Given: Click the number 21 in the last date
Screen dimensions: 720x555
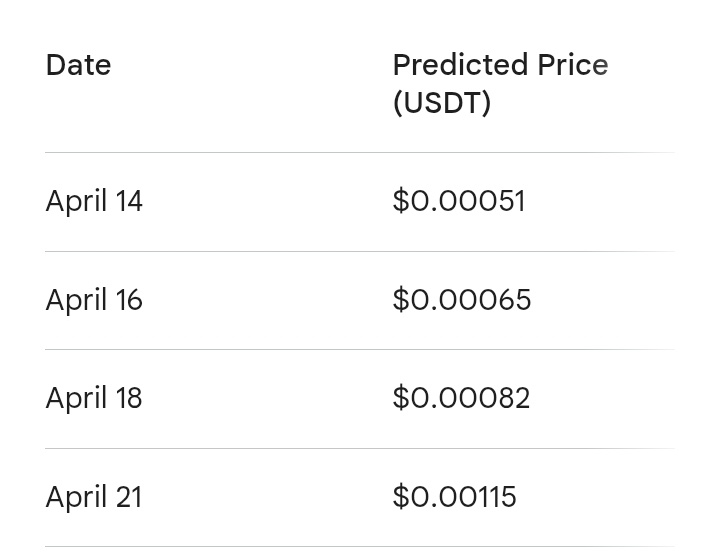Looking at the screenshot, I should (129, 497).
